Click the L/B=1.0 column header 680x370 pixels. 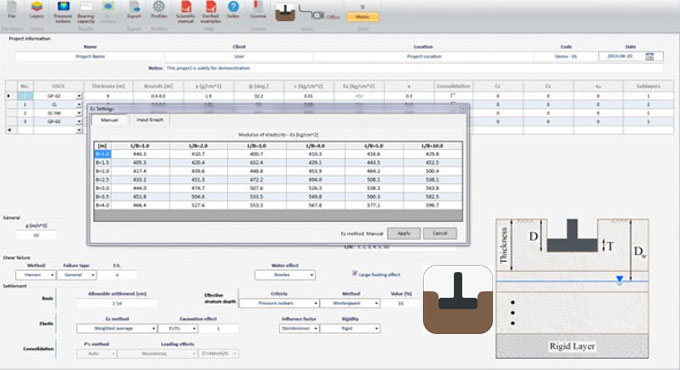pos(140,146)
